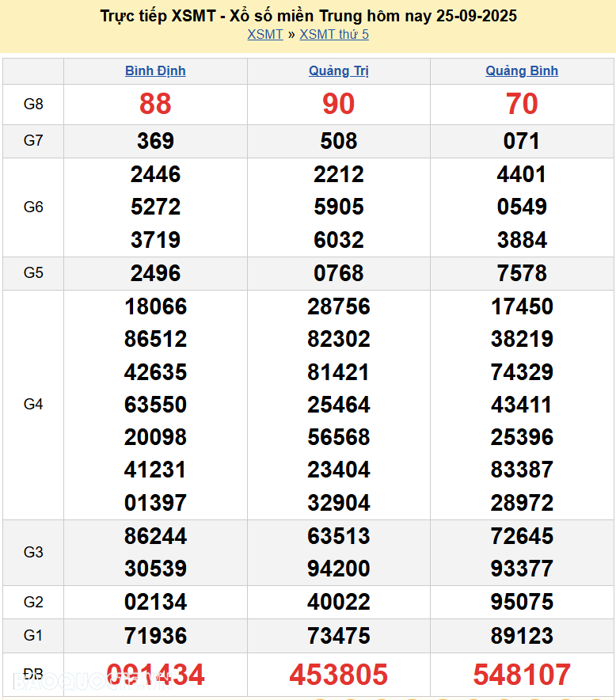
Task: Open the XSMT thứ 5 link
Action: point(334,34)
